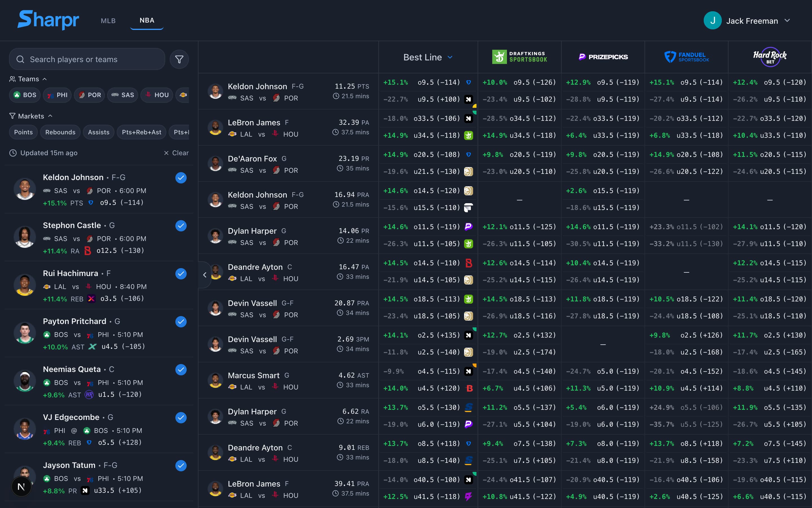This screenshot has width=812, height=508.
Task: Click Stephon Castle's sidebar avatar
Action: tap(25, 237)
